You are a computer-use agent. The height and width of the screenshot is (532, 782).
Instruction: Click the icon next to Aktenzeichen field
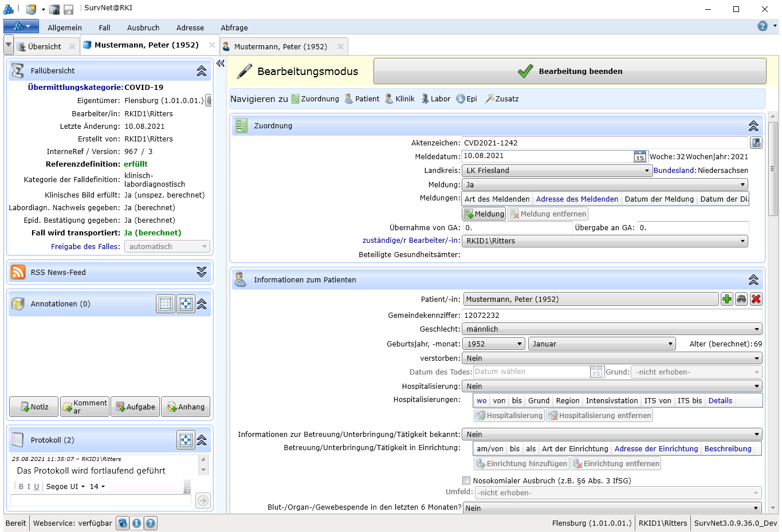point(756,143)
